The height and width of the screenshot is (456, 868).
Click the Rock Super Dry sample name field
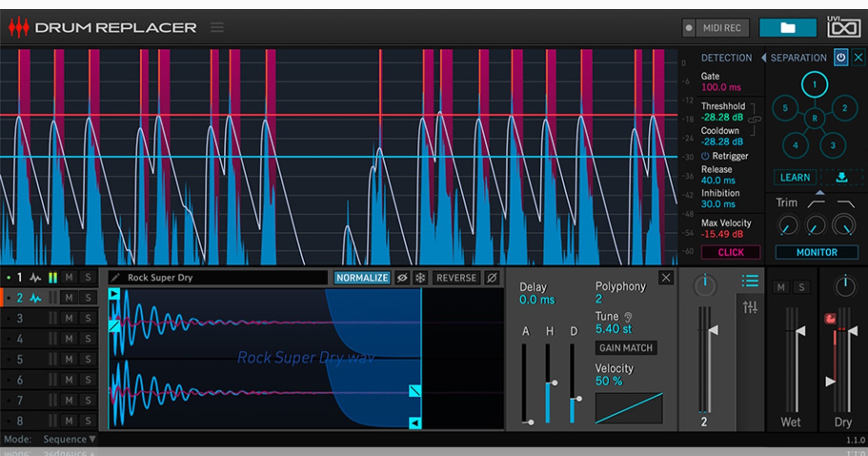click(218, 277)
